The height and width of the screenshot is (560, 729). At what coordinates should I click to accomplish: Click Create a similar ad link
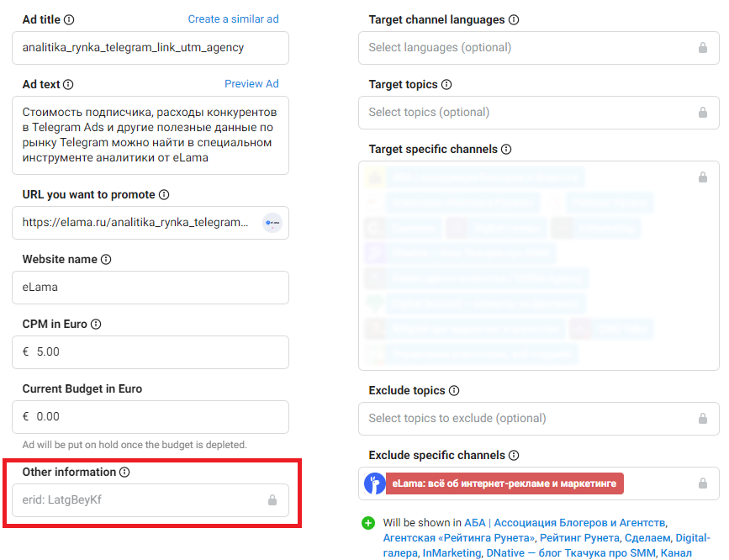[x=234, y=19]
